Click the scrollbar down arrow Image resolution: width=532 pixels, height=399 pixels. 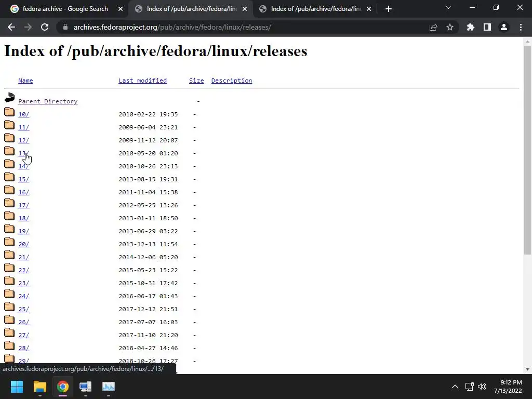[x=527, y=369]
